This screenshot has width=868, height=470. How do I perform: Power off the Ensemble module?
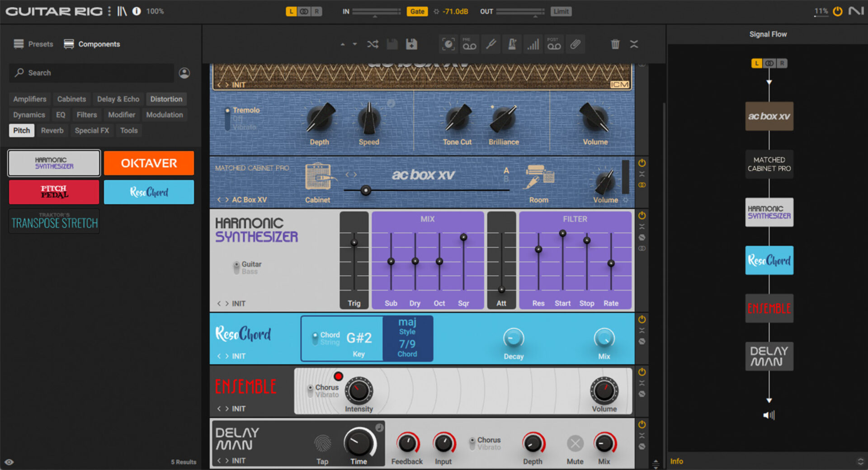click(642, 372)
